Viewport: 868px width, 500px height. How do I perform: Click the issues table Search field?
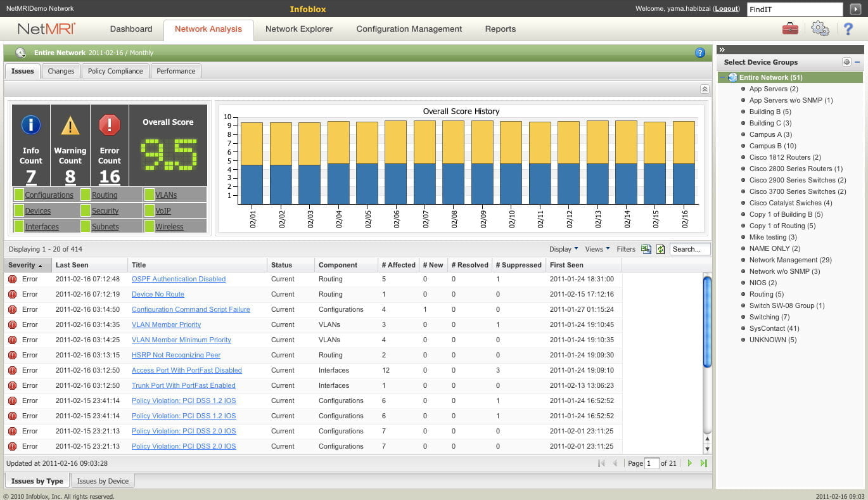(690, 249)
